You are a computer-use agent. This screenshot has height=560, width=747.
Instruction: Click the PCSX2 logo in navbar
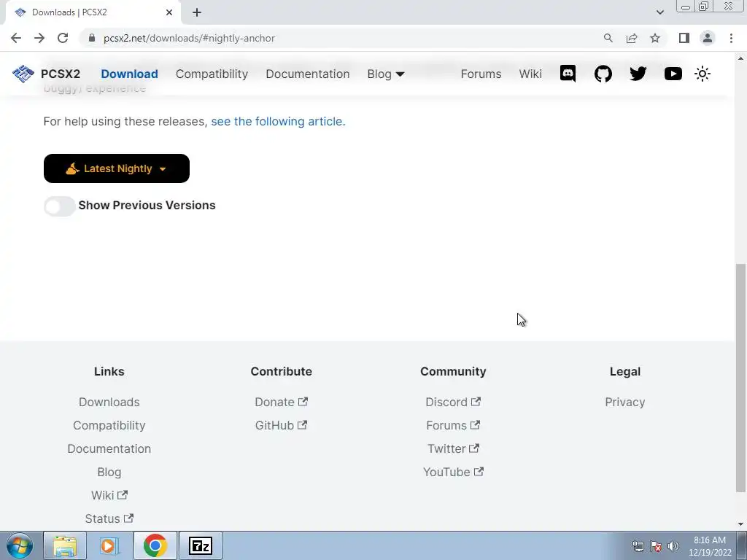click(x=23, y=74)
